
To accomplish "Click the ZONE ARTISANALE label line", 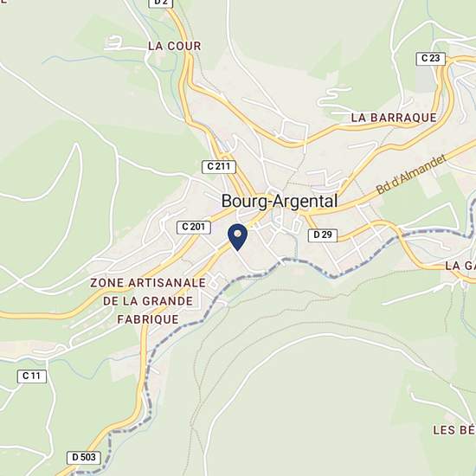I will coord(148,283).
